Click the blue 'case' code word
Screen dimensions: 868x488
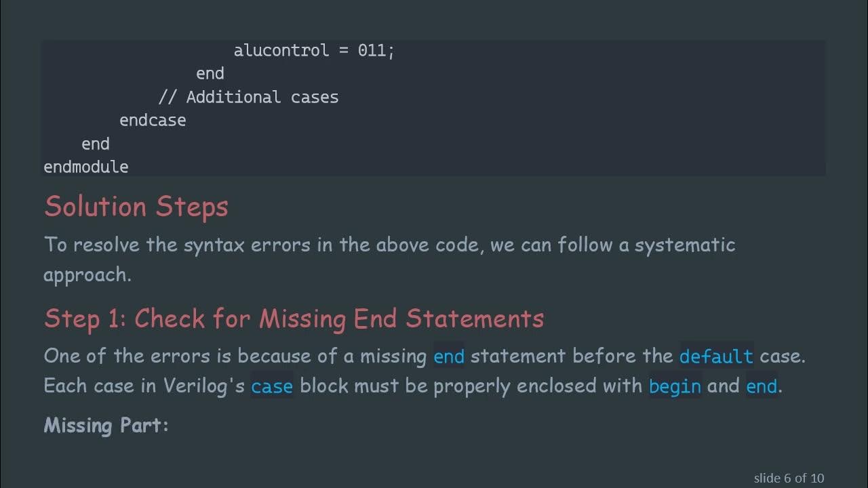pos(272,386)
